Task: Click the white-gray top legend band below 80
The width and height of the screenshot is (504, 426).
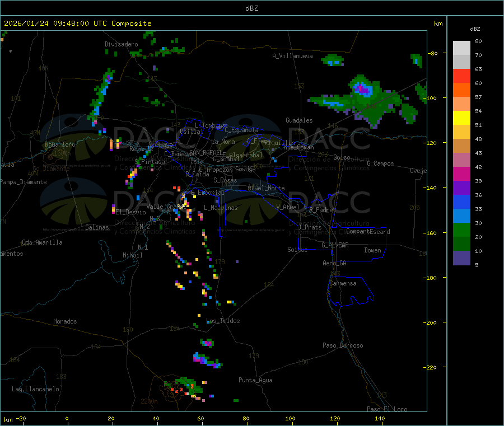Action: pyautogui.click(x=461, y=48)
